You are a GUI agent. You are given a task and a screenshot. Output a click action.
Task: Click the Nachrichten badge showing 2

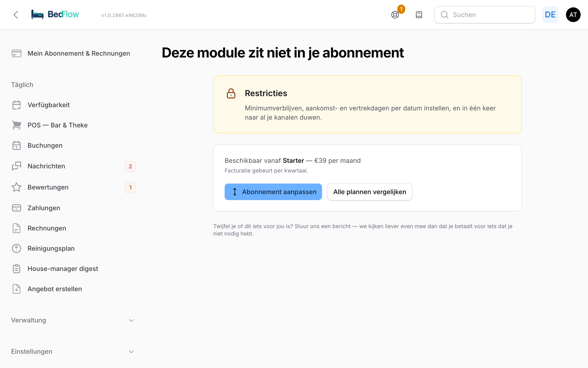click(130, 167)
